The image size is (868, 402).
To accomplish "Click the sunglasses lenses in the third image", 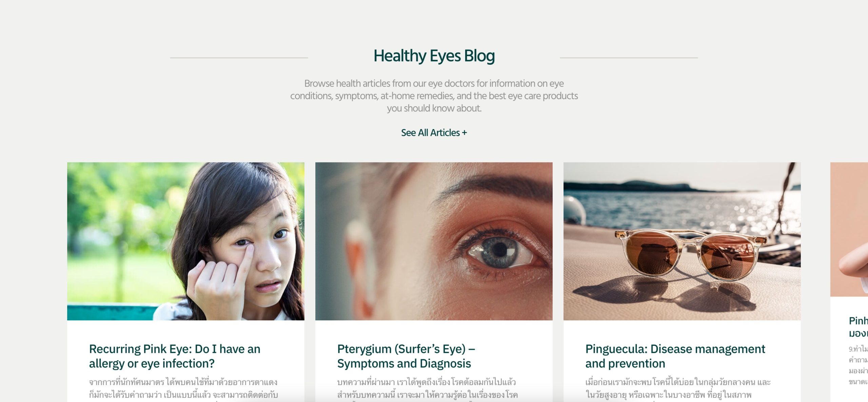I will pyautogui.click(x=690, y=256).
